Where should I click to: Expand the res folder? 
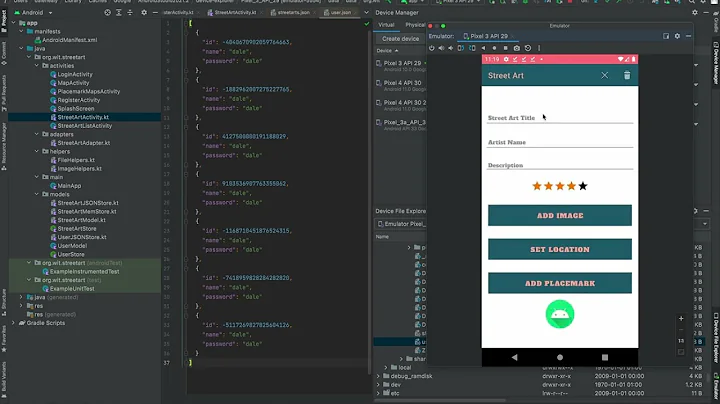(21, 305)
